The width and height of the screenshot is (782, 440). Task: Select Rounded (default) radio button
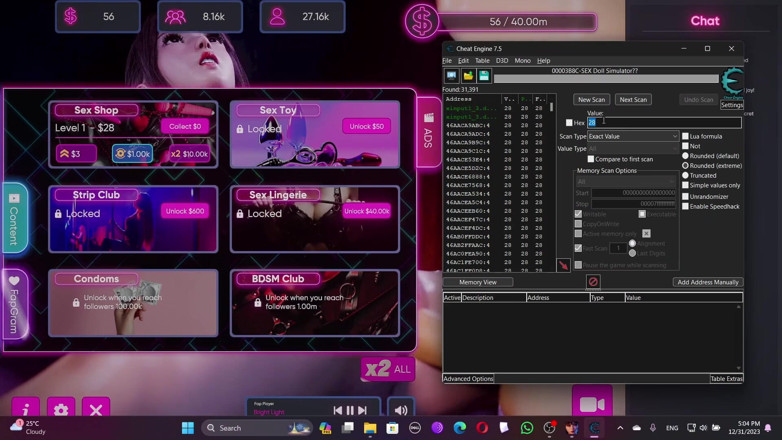pos(686,156)
